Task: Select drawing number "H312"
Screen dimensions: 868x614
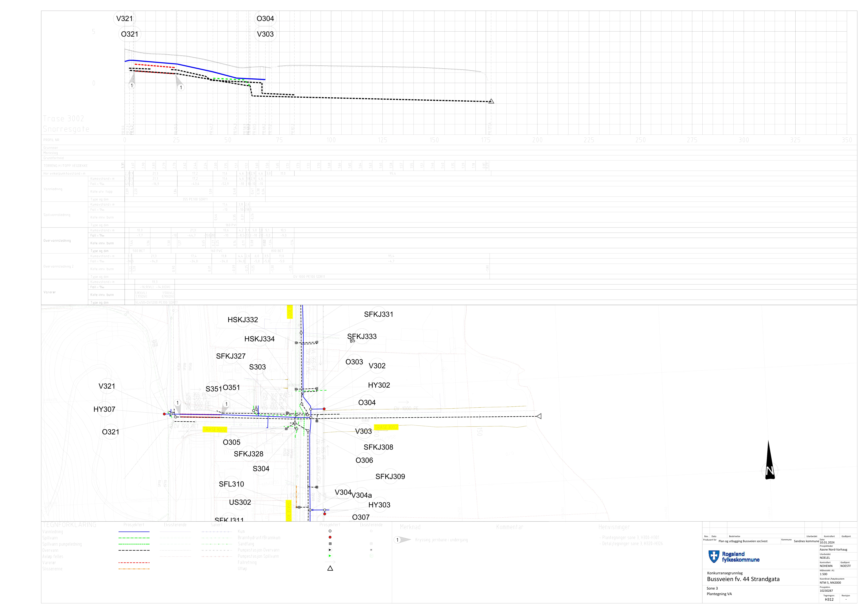Action: click(x=829, y=599)
